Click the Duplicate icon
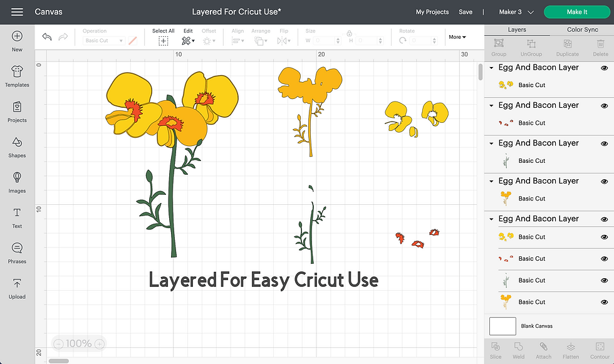 (x=568, y=43)
